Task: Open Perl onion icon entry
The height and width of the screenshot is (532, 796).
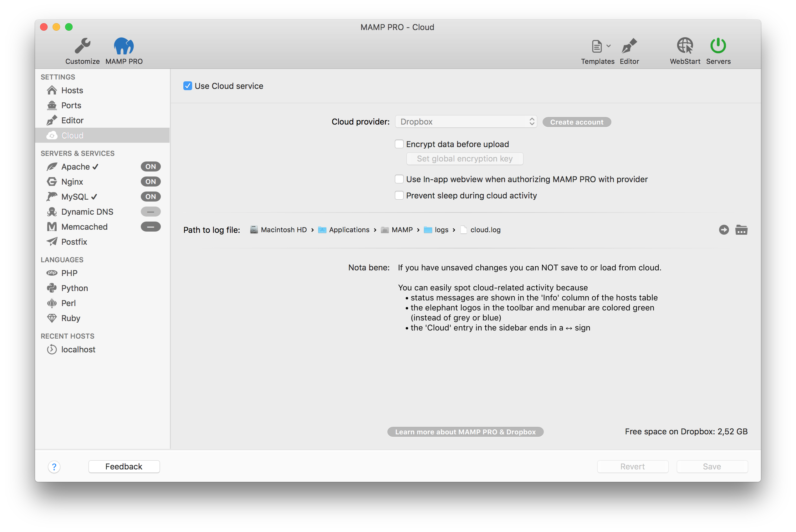Action: tap(52, 303)
